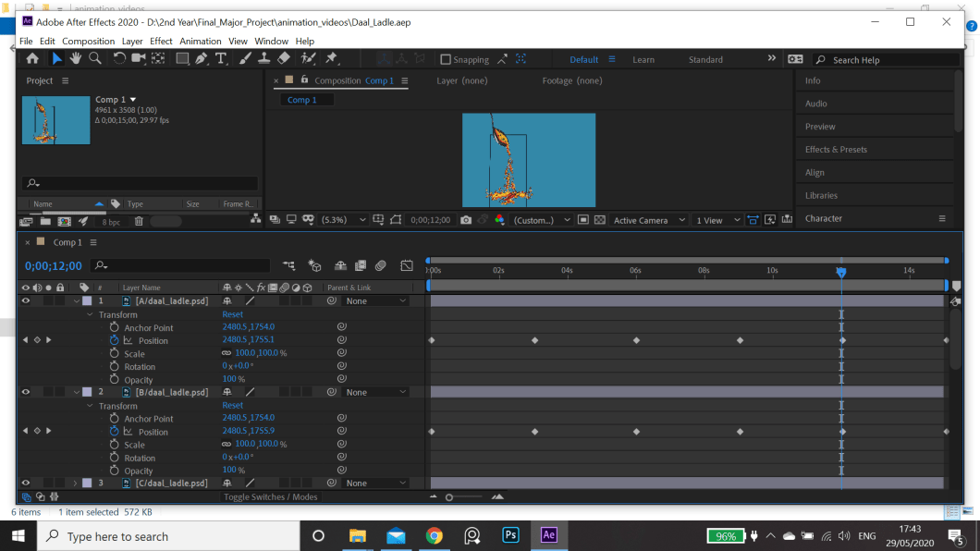Viewport: 980px width, 551px height.
Task: Open the Composition menu
Action: tap(88, 42)
